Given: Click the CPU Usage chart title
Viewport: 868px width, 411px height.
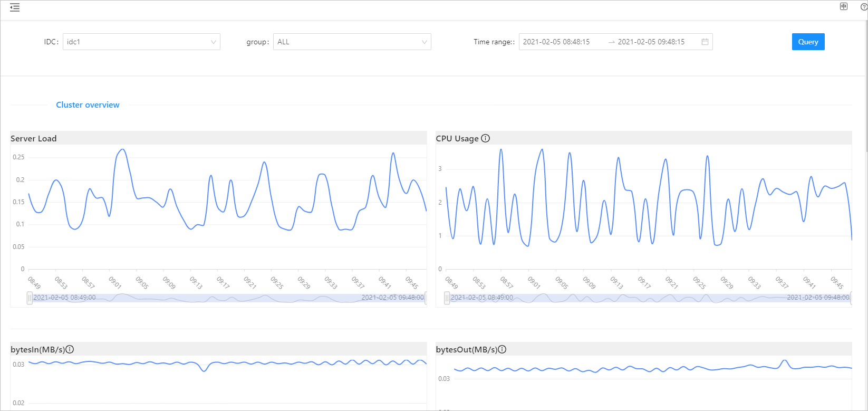Looking at the screenshot, I should click(x=457, y=138).
